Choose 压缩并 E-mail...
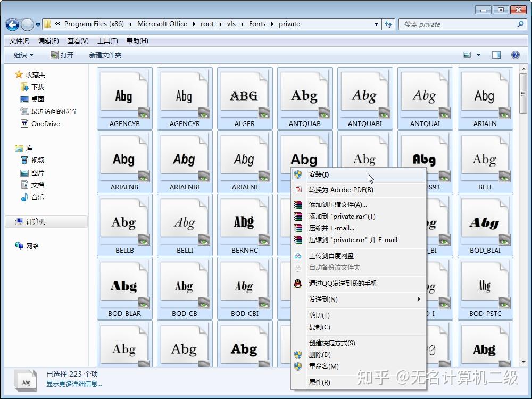 (x=359, y=228)
